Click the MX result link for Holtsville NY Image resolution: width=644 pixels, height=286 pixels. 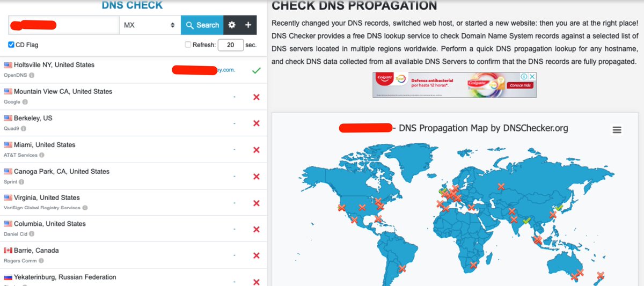pos(204,70)
